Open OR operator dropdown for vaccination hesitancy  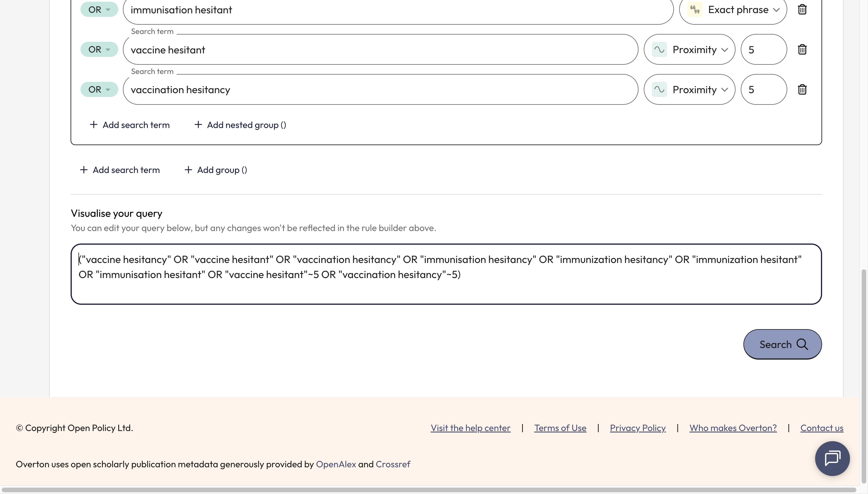tap(99, 89)
